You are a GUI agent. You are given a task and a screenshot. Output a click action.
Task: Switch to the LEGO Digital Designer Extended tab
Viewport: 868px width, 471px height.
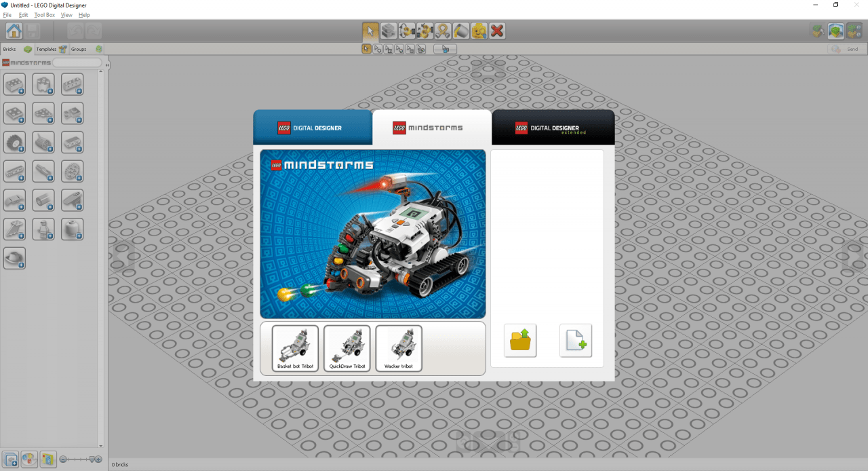coord(553,128)
